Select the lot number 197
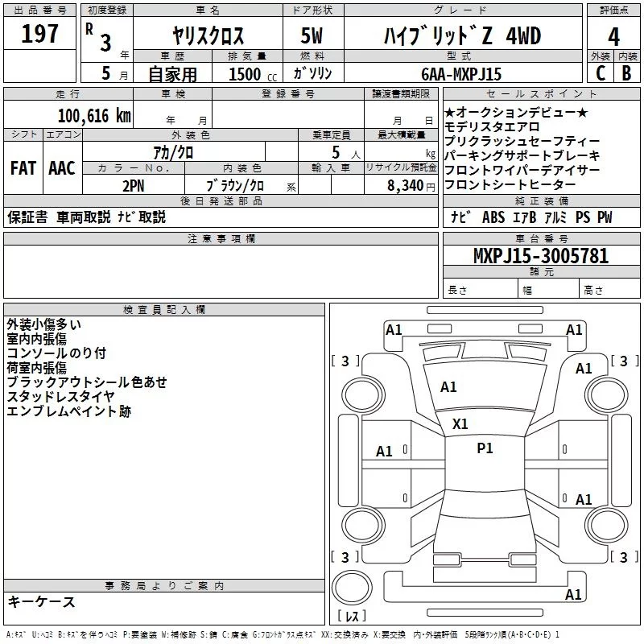 40,35
